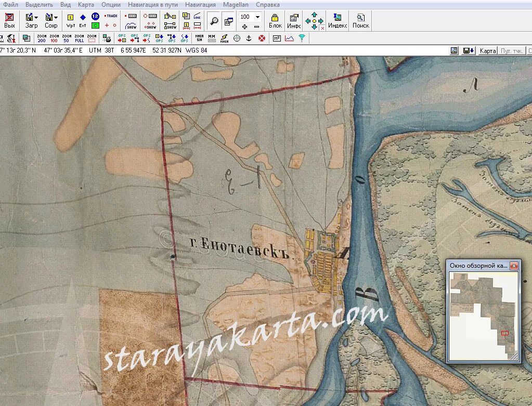Click the green C map comment icon
The image size is (532, 406).
pos(95,25)
